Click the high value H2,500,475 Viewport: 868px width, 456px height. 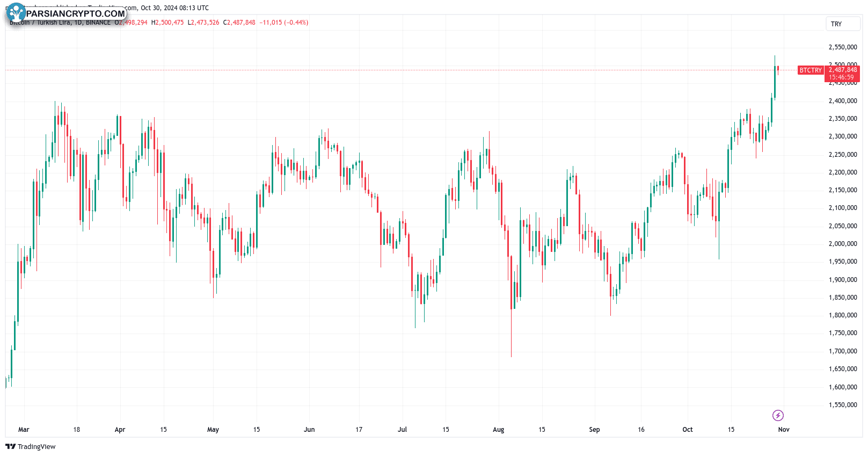(167, 23)
